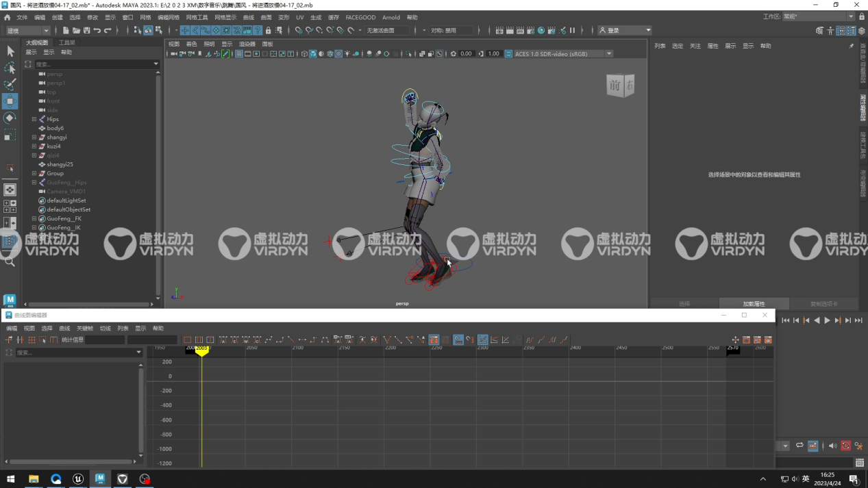Screen dimensions: 868x488
Task: Open the 登录 account dropdown
Action: point(624,30)
